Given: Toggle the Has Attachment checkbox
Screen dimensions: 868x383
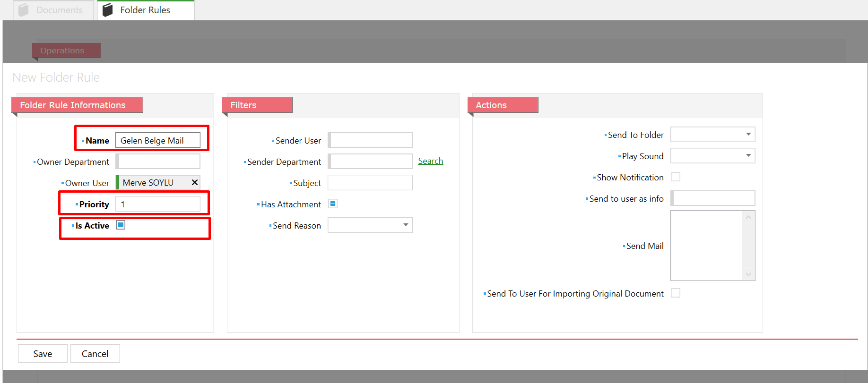Looking at the screenshot, I should (333, 204).
